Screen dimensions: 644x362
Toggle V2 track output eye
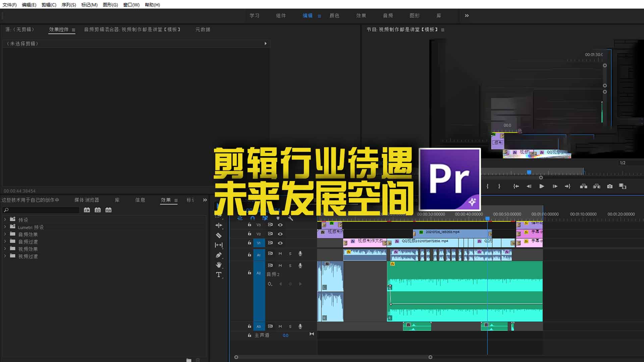[280, 234]
